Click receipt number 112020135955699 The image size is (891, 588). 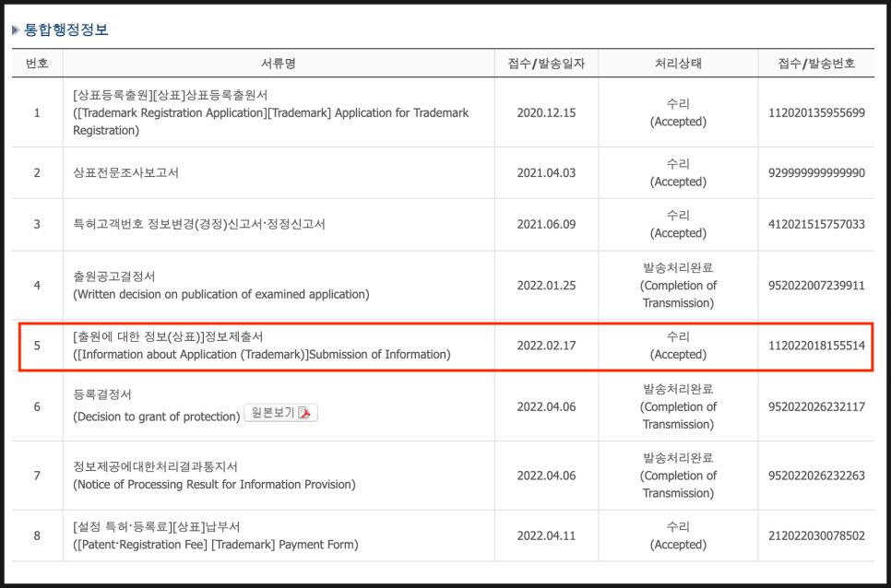[x=816, y=113]
